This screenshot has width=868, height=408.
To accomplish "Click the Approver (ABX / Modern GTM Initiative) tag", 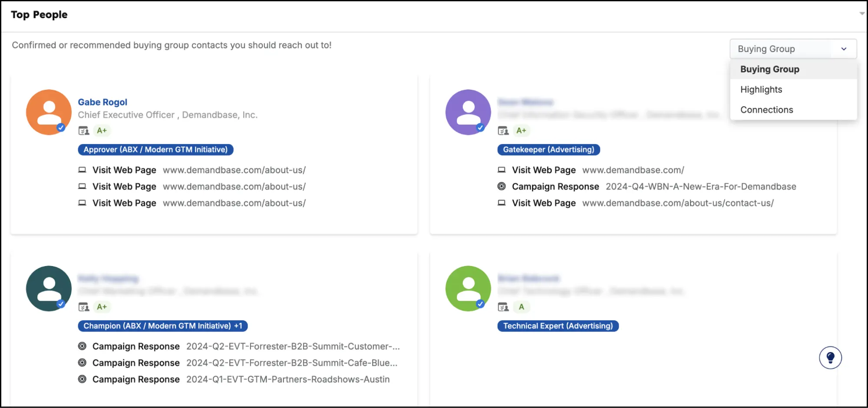I will pyautogui.click(x=155, y=150).
